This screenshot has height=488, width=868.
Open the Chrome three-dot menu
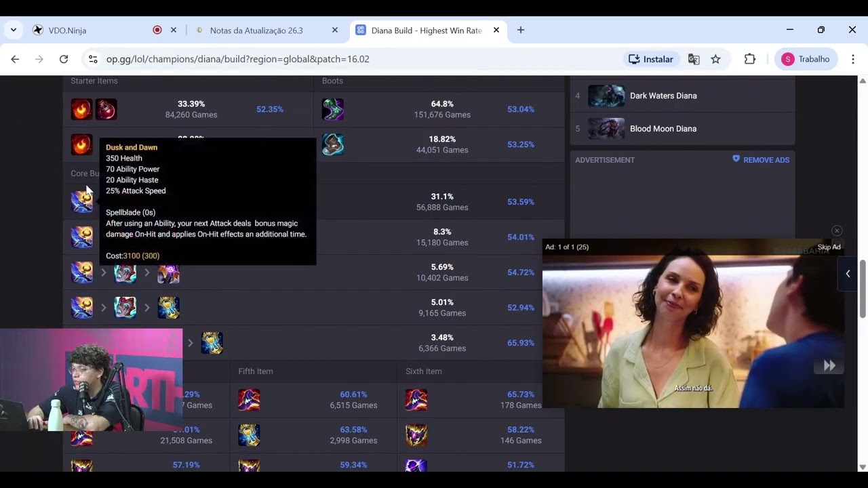click(x=853, y=59)
